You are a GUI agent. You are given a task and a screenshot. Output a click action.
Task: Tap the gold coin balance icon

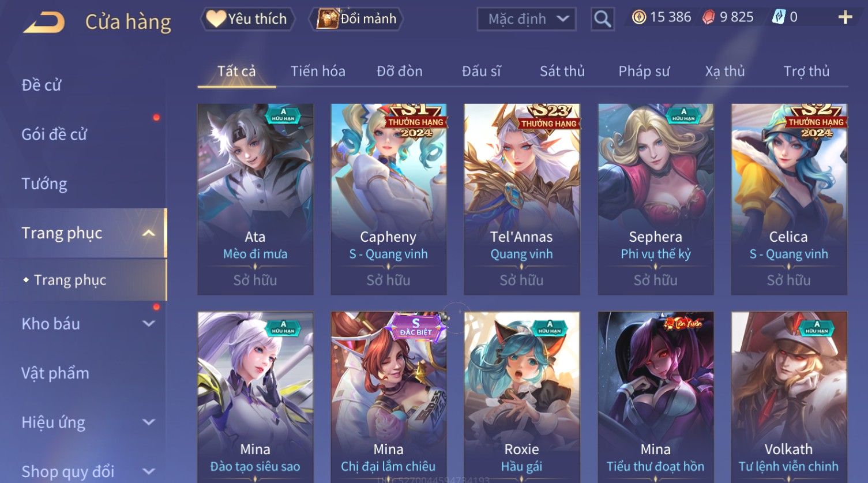coord(638,17)
